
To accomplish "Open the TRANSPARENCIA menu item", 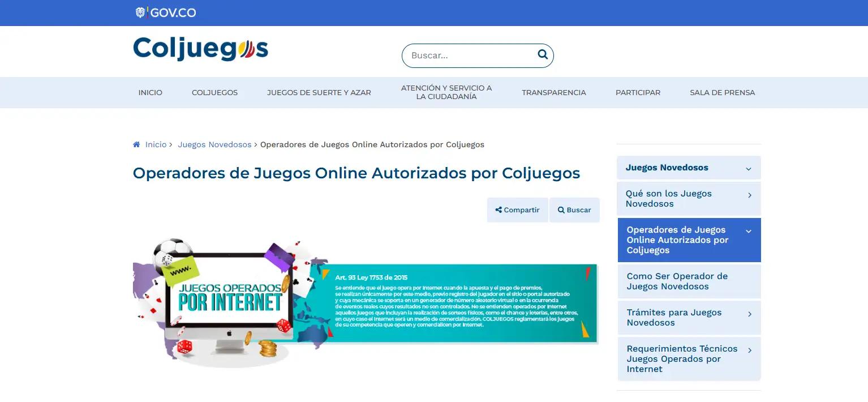I will (554, 92).
